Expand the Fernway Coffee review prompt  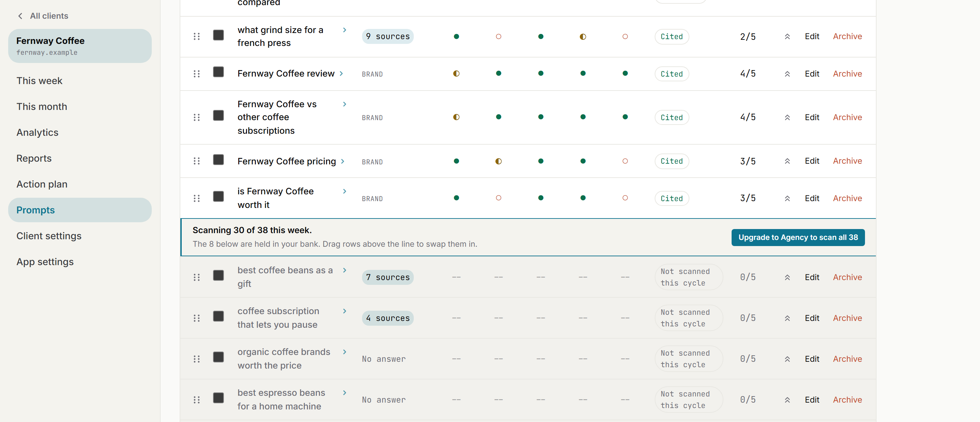[341, 74]
